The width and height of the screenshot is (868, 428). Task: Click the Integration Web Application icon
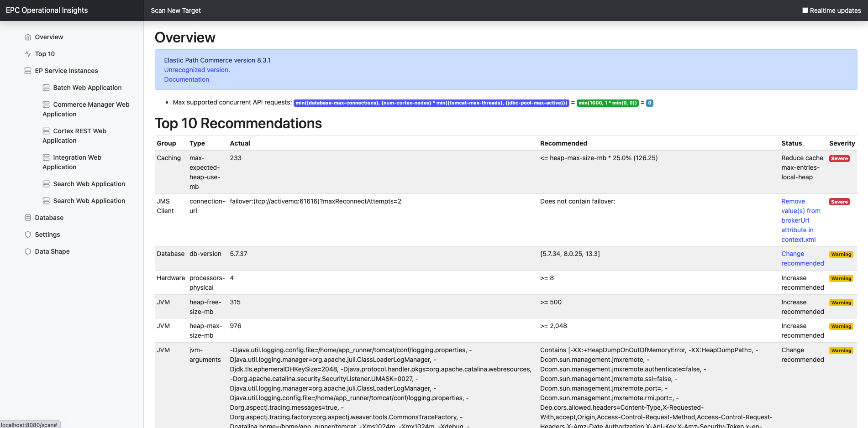(46, 157)
